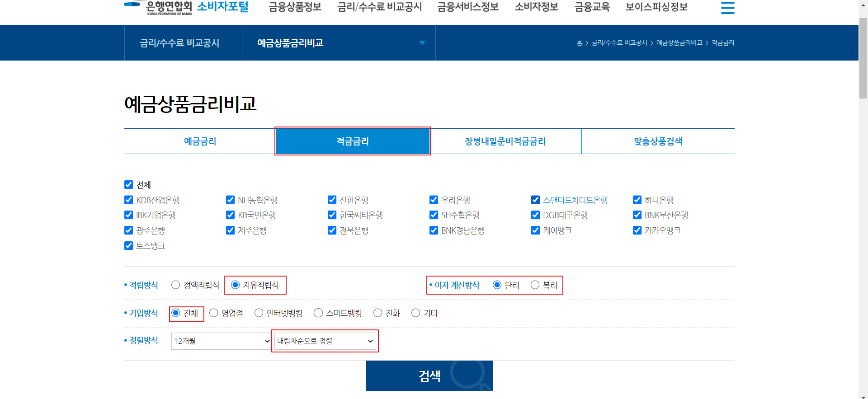Switch to the 장병내일준비적금금리 tab
Viewport: 868px width, 399px height.
coord(505,141)
